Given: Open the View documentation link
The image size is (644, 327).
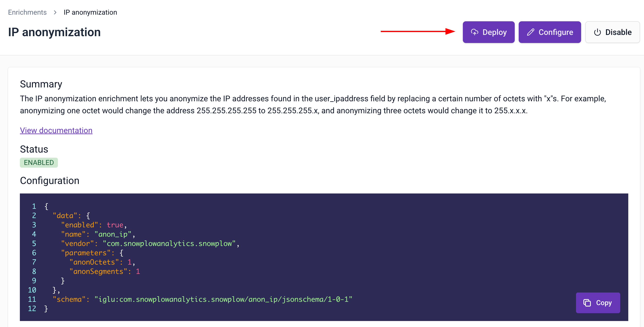Looking at the screenshot, I should pos(56,130).
